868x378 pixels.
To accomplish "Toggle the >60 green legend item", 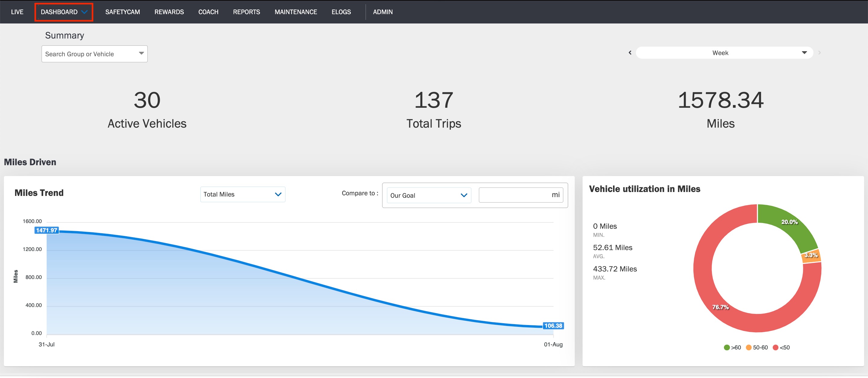I will pos(732,347).
